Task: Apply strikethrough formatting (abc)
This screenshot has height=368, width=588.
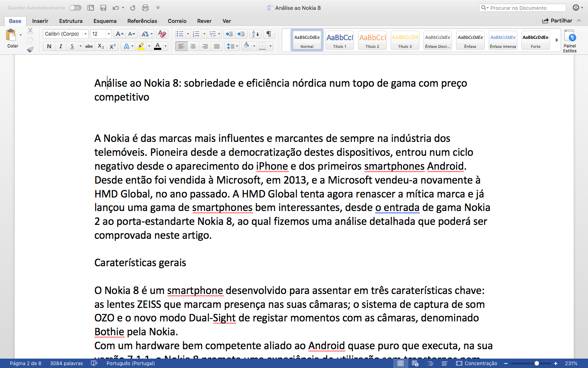Action: pos(89,46)
